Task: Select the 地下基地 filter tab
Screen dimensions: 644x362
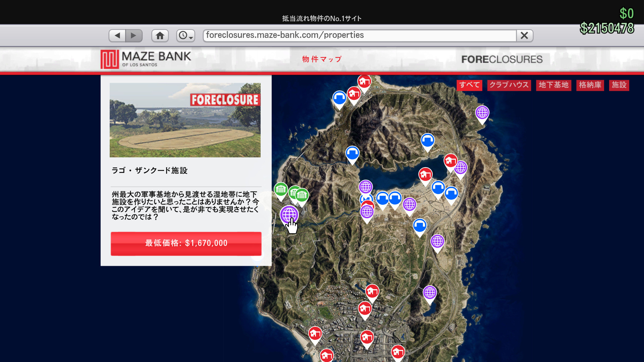Action: click(553, 85)
